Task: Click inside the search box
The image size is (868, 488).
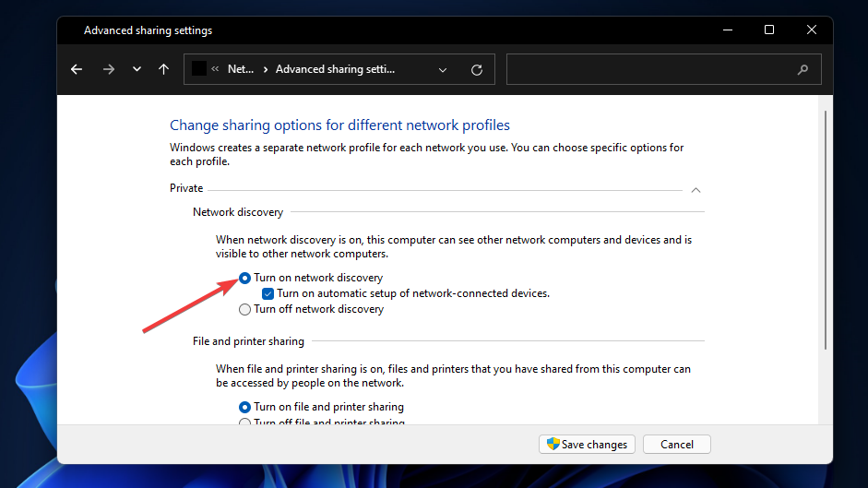Action: pos(650,69)
